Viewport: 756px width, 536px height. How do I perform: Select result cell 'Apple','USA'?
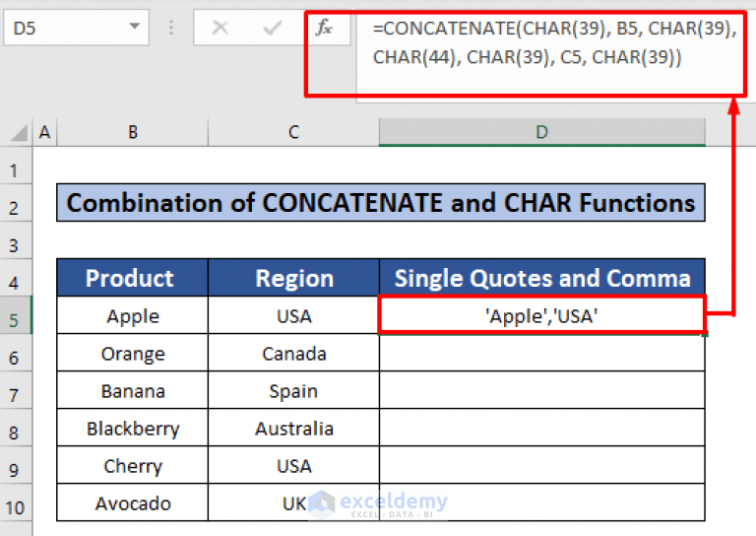[x=542, y=315]
